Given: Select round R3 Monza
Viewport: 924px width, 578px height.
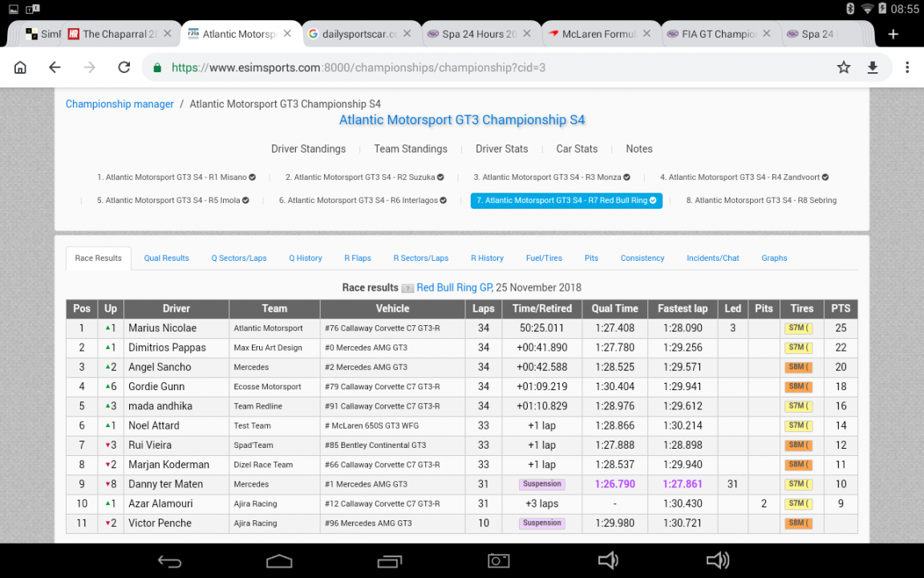Looking at the screenshot, I should 552,177.
